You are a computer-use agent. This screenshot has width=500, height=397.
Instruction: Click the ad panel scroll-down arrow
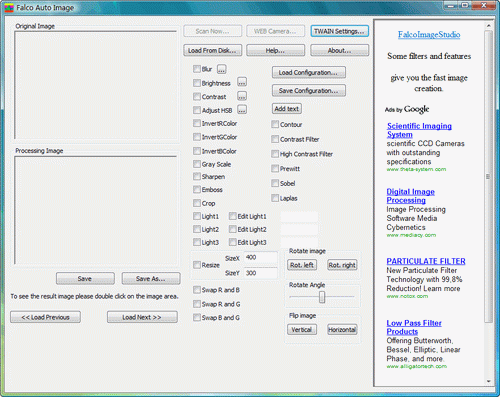[x=488, y=381]
